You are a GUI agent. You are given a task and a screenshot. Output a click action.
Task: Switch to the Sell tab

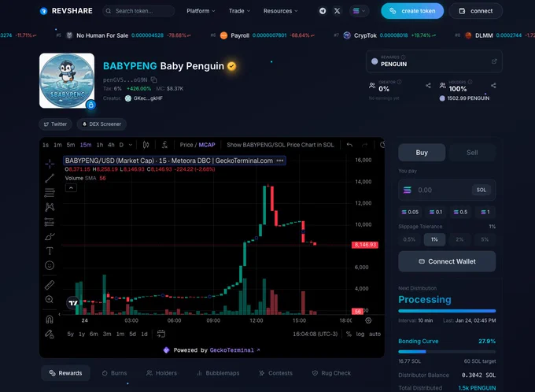pos(472,153)
